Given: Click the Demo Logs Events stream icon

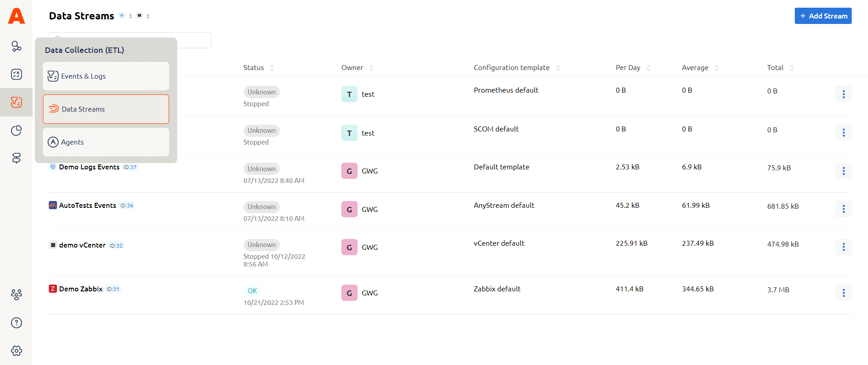Looking at the screenshot, I should pos(53,167).
